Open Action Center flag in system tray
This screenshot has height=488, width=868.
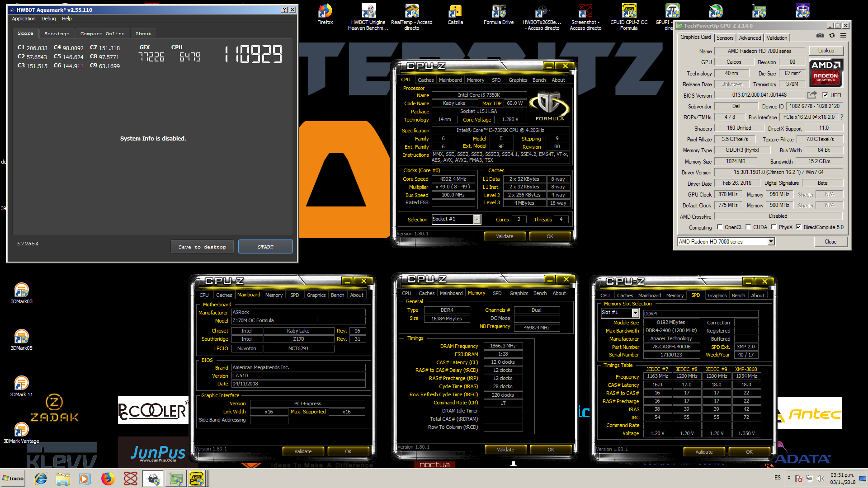[x=799, y=479]
